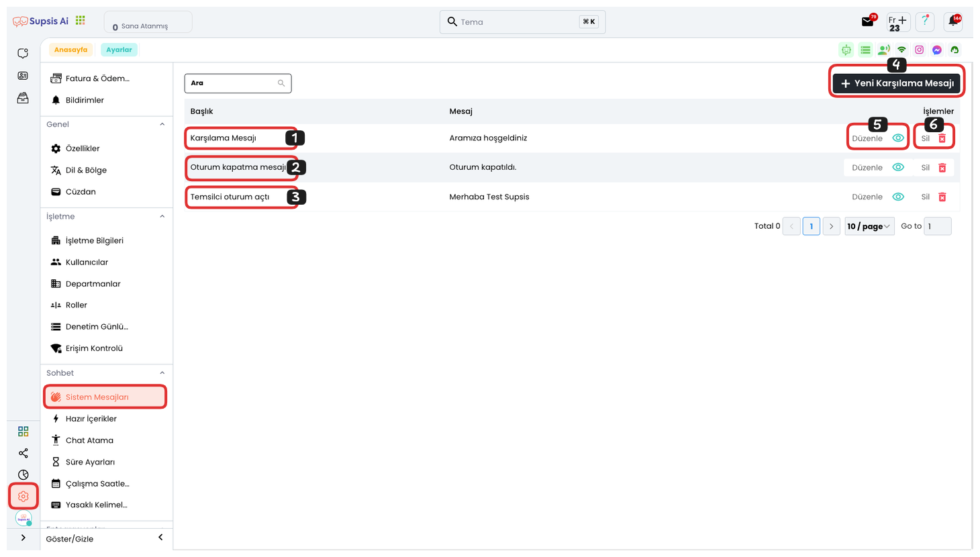
Task: Click Yeni Karşılama Mesajı button
Action: (x=897, y=83)
